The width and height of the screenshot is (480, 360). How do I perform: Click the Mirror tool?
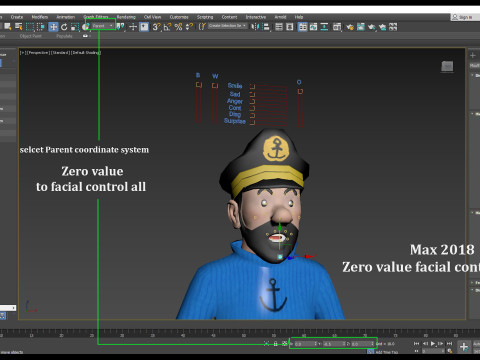click(255, 27)
